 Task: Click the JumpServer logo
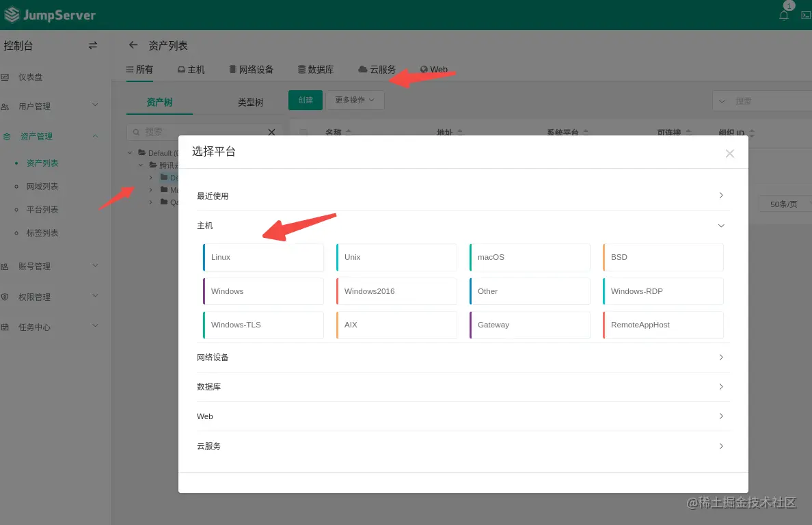(50, 14)
